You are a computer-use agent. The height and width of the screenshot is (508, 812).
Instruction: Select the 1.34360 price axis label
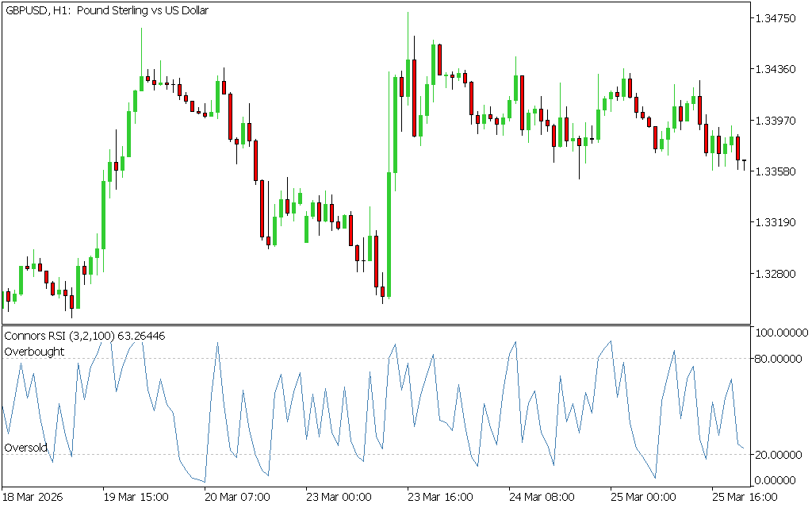(778, 69)
